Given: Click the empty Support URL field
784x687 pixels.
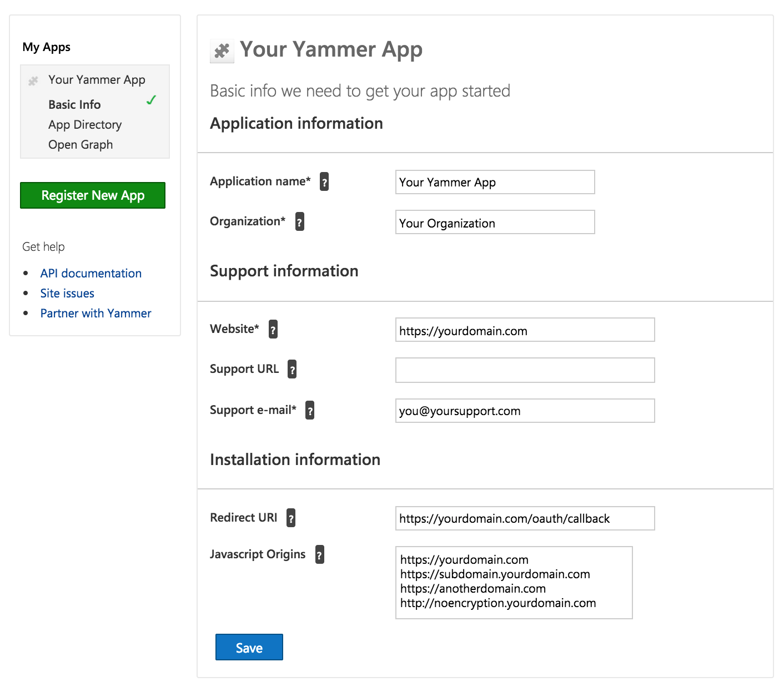Looking at the screenshot, I should pyautogui.click(x=525, y=370).
